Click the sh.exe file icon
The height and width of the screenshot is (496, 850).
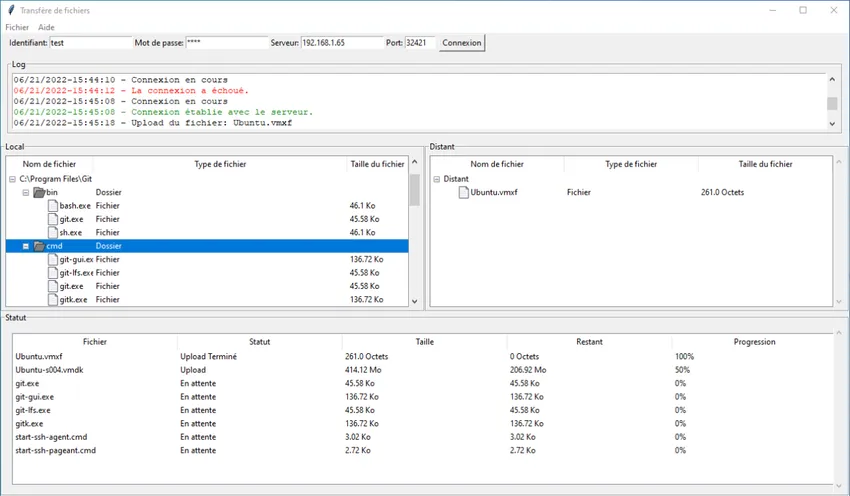[52, 232]
